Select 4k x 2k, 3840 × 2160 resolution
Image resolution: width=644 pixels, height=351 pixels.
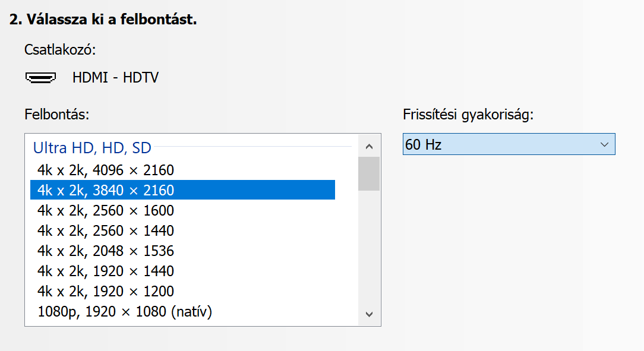[x=106, y=191]
